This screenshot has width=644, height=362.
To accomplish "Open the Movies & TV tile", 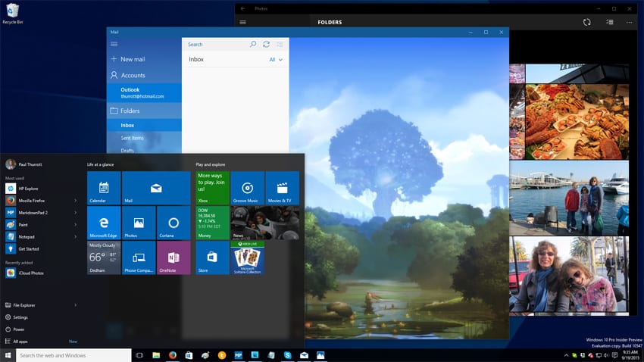I will pos(282,188).
